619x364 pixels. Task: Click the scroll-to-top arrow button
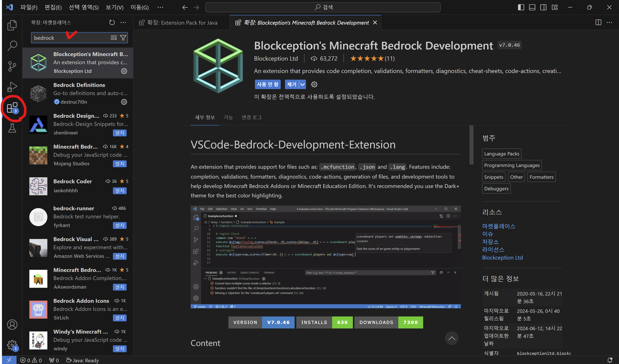point(451,338)
